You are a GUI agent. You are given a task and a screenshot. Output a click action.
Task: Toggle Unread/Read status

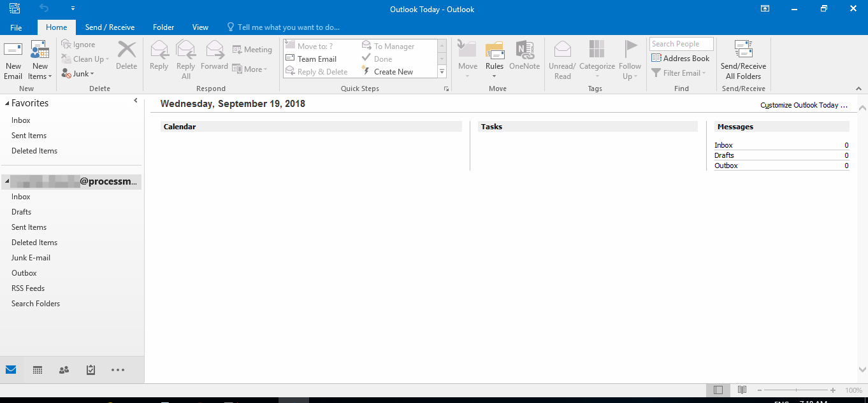pos(562,60)
